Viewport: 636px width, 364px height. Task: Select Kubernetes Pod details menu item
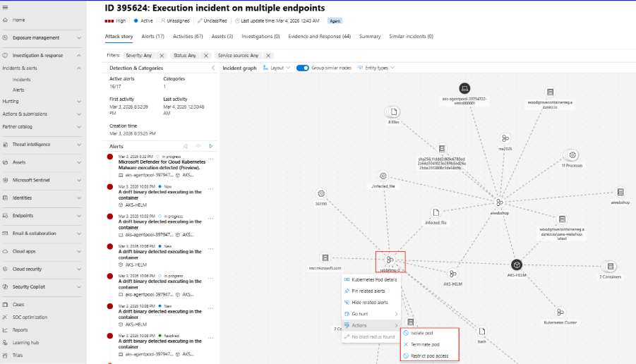pos(371,279)
